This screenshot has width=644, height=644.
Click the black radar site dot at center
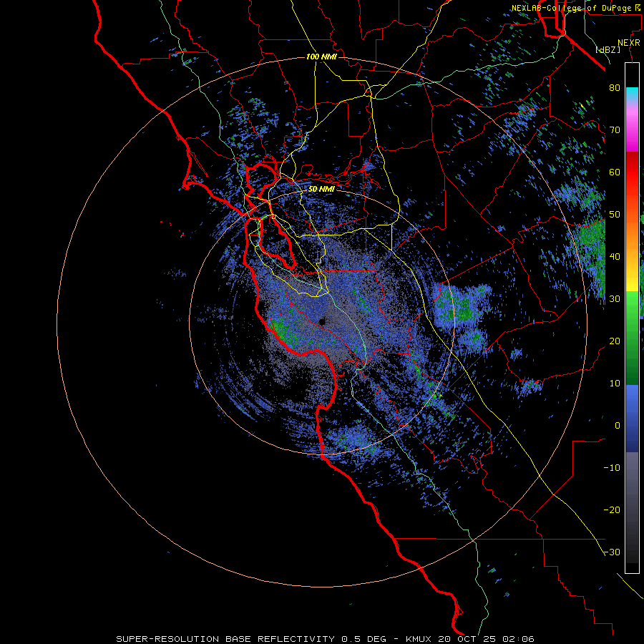click(321, 321)
